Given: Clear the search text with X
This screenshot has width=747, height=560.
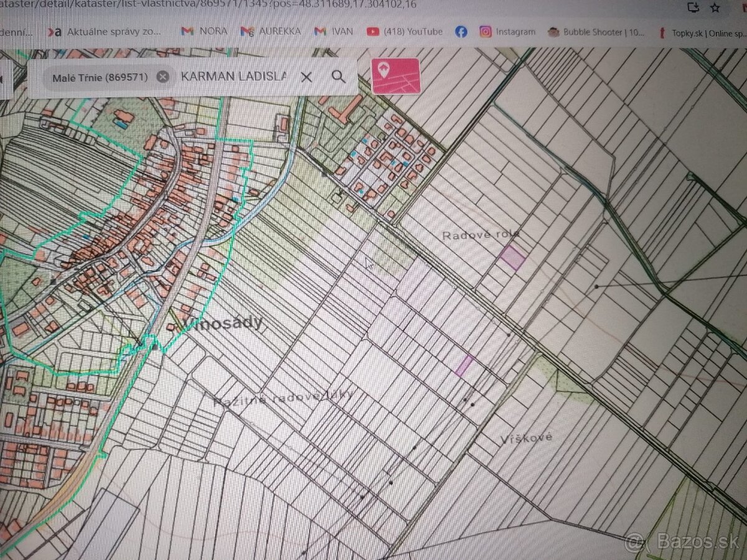Looking at the screenshot, I should coord(306,77).
